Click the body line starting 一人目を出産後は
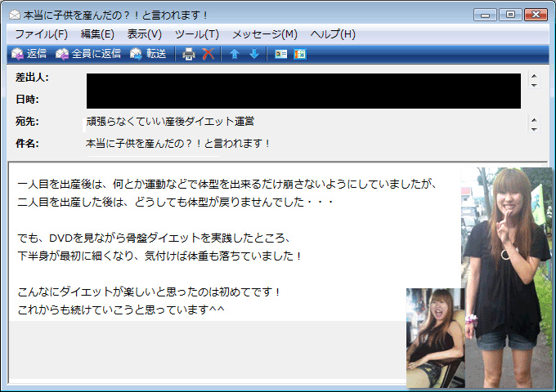This screenshot has height=392, width=556. point(227,184)
